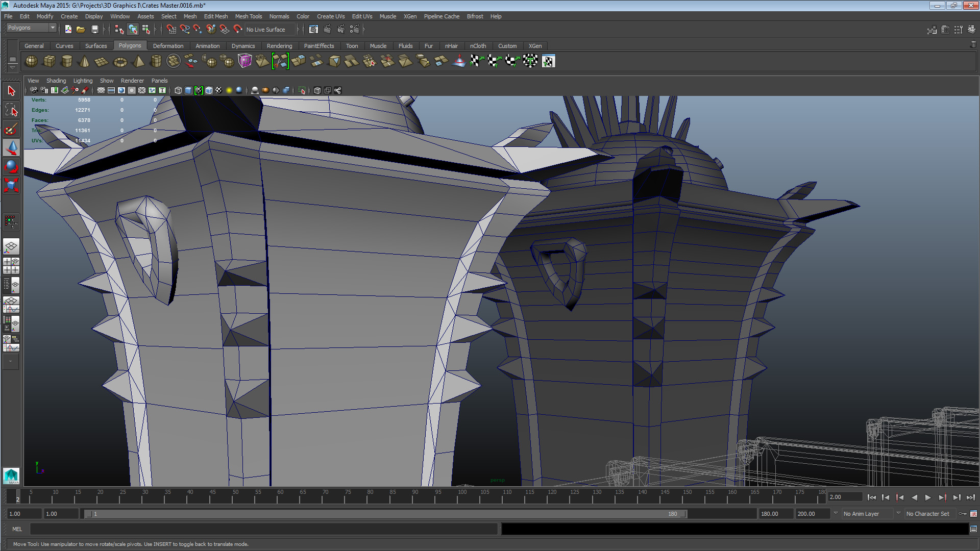
Task: Click the MEL command input field
Action: tap(263, 529)
